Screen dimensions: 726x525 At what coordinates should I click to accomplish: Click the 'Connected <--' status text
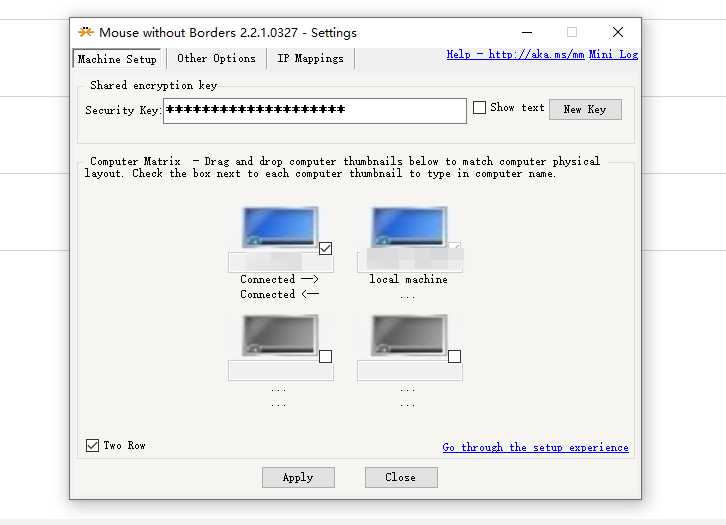point(279,294)
